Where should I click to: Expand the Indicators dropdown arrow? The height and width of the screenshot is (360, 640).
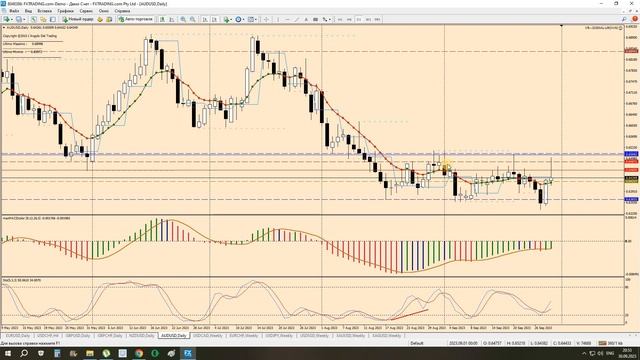(x=232, y=19)
